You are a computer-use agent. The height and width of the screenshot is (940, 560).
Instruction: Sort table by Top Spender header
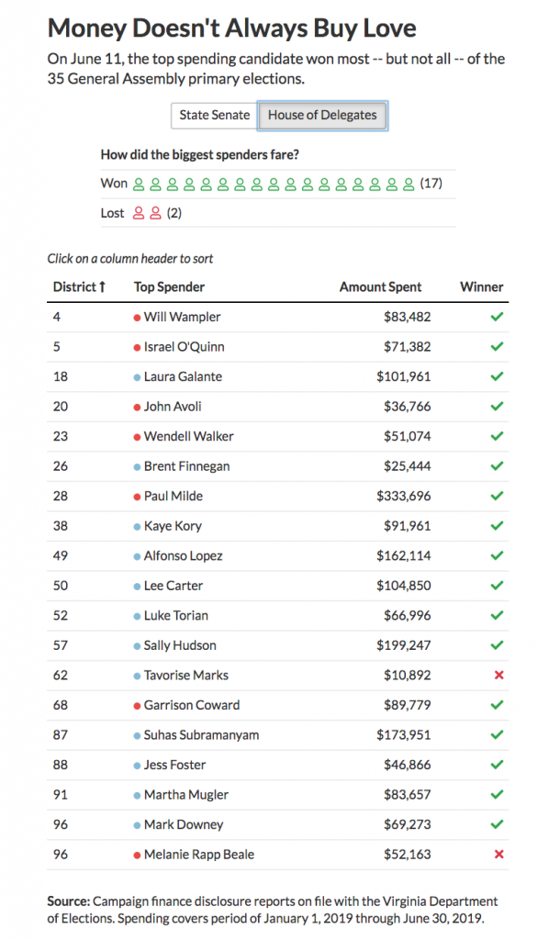[169, 286]
